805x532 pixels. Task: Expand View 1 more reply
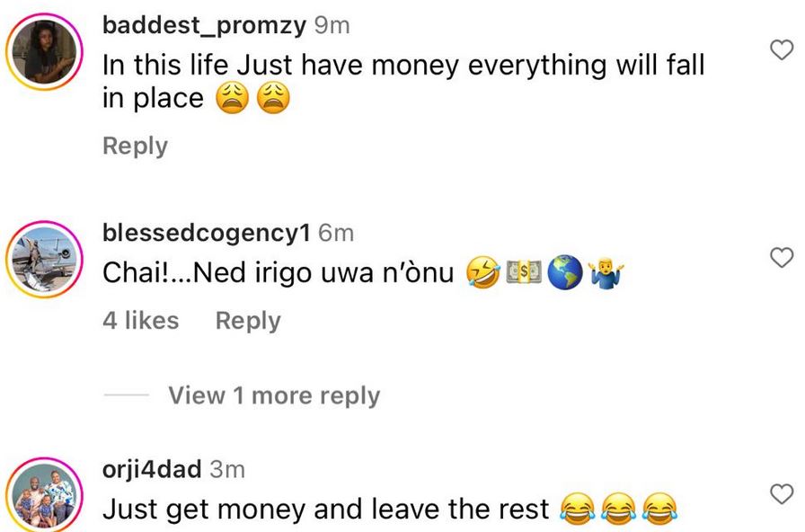(274, 395)
